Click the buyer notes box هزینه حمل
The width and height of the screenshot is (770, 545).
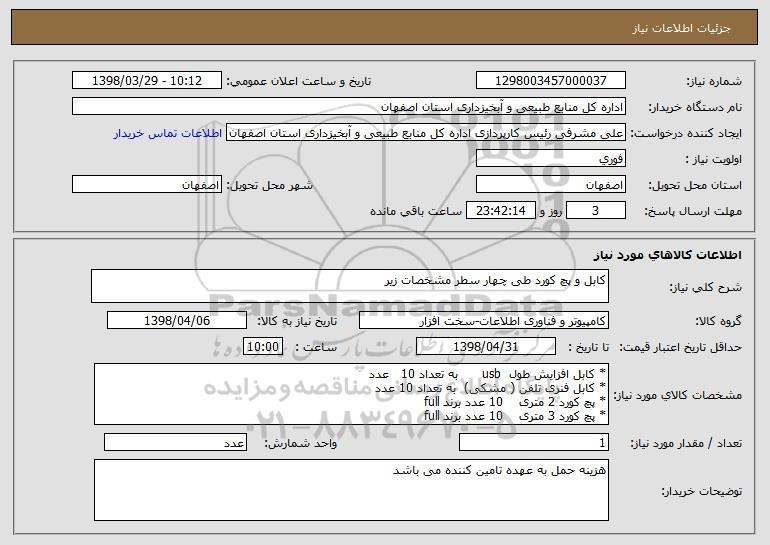coord(351,490)
